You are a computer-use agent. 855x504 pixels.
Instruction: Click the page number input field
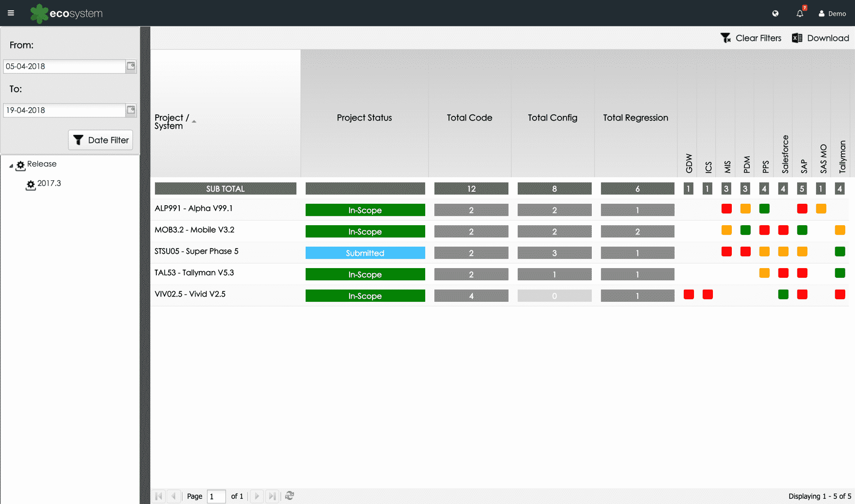pos(216,496)
